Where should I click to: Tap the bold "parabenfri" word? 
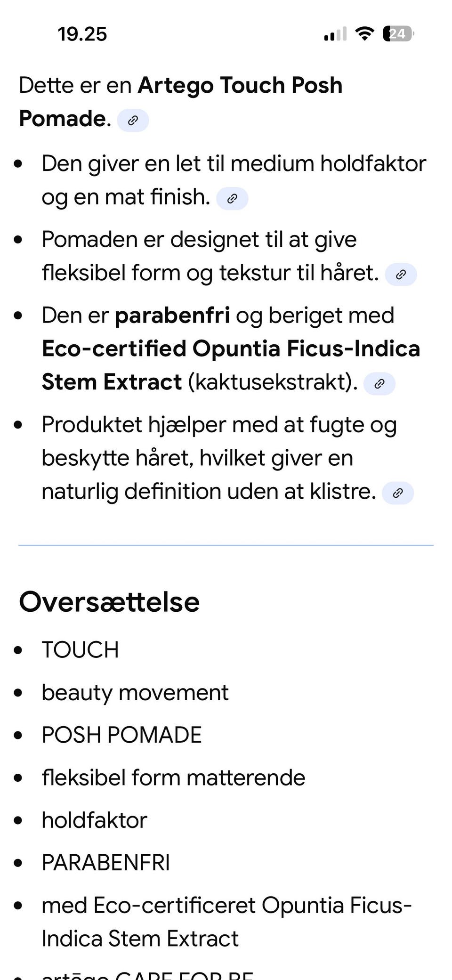pyautogui.click(x=172, y=316)
